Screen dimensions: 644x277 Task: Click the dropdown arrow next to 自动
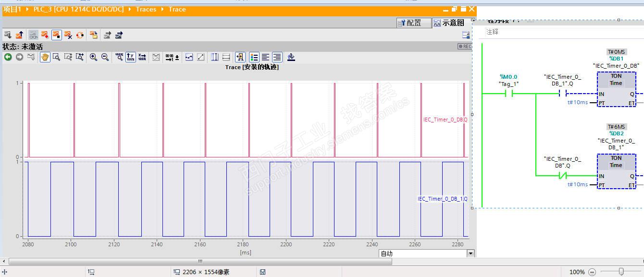pyautogui.click(x=471, y=253)
